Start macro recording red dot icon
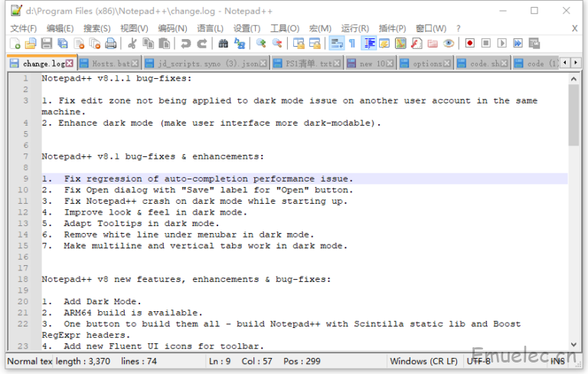 coord(469,44)
